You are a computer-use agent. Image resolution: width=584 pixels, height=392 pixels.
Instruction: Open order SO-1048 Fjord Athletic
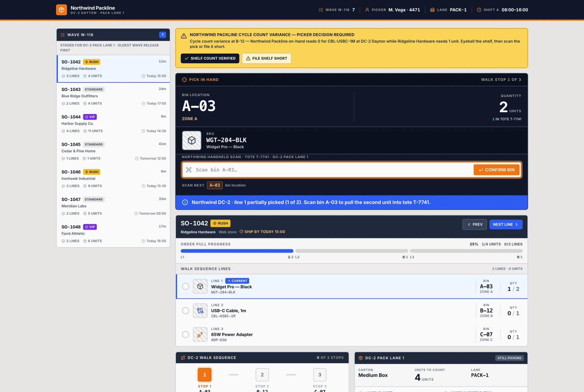pyautogui.click(x=113, y=234)
